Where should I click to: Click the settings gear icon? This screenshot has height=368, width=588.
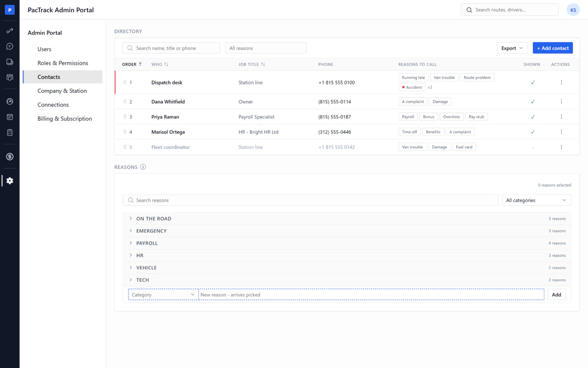[x=9, y=181]
